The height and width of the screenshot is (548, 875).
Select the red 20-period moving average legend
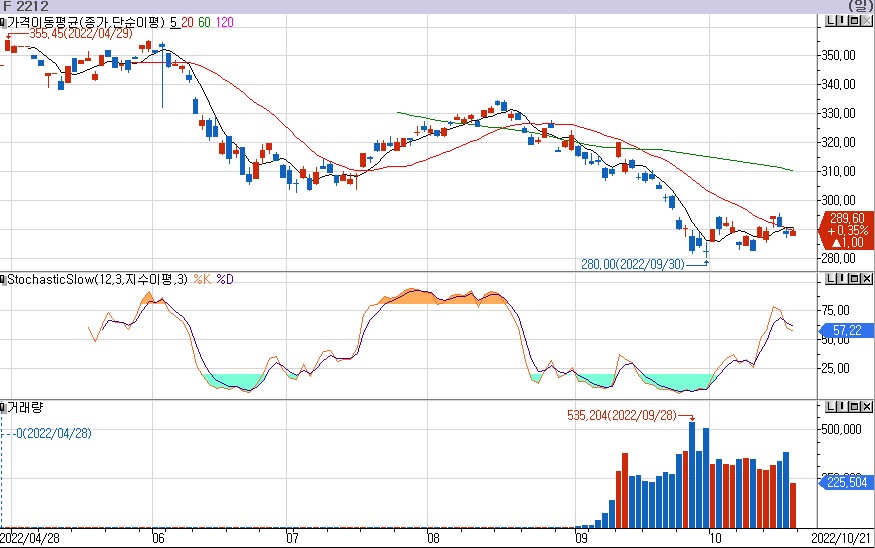188,22
